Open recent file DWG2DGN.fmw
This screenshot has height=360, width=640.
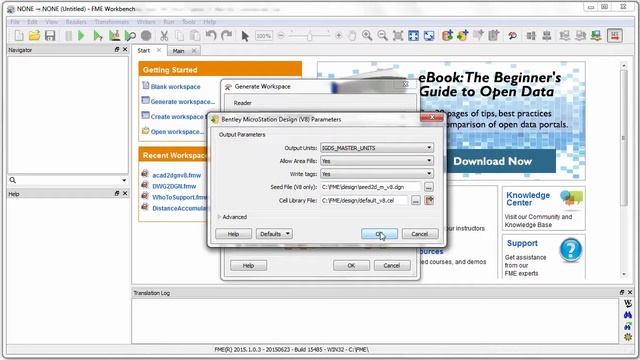[x=174, y=186]
